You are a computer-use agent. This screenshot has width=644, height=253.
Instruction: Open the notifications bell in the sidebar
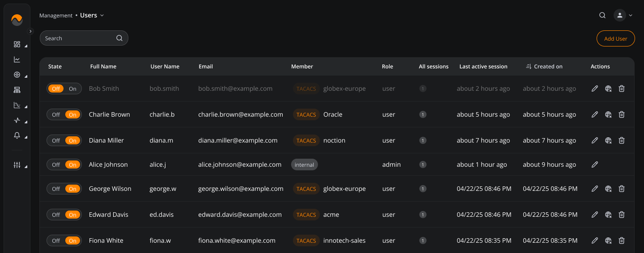17,135
